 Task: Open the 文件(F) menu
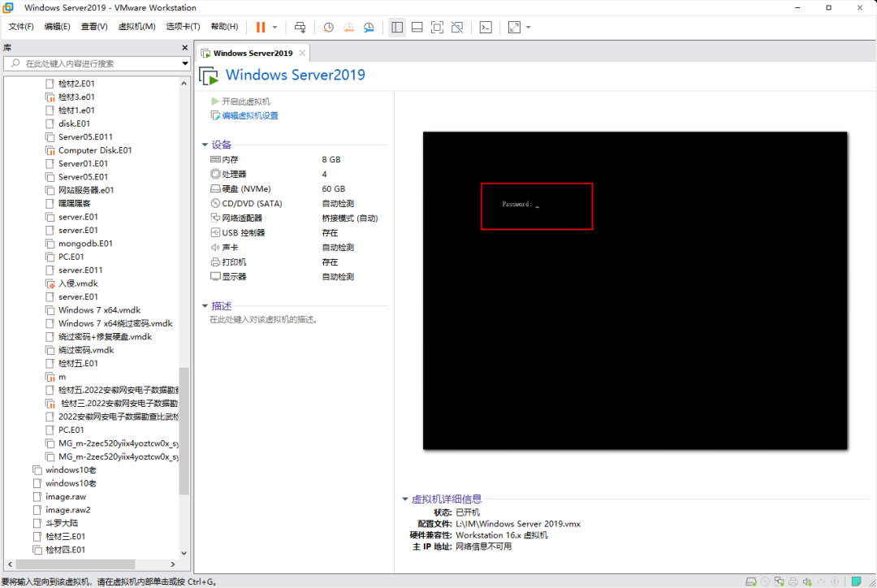click(x=20, y=27)
